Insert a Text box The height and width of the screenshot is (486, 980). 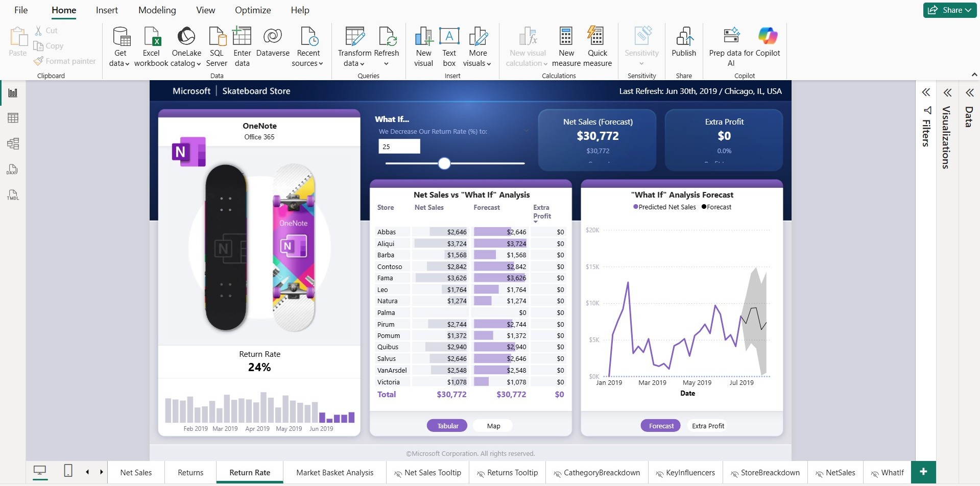pos(449,46)
